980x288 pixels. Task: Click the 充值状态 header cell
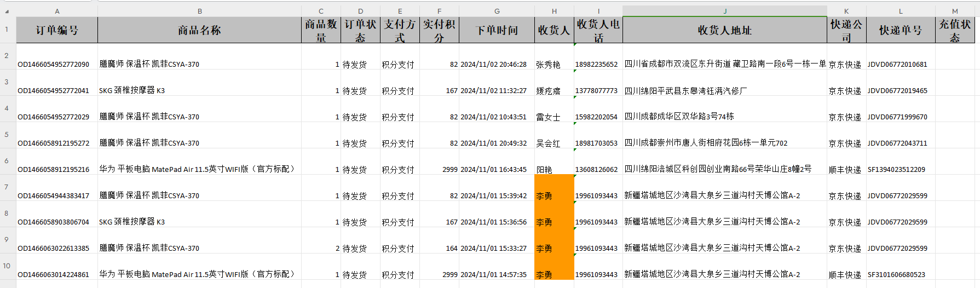point(955,30)
